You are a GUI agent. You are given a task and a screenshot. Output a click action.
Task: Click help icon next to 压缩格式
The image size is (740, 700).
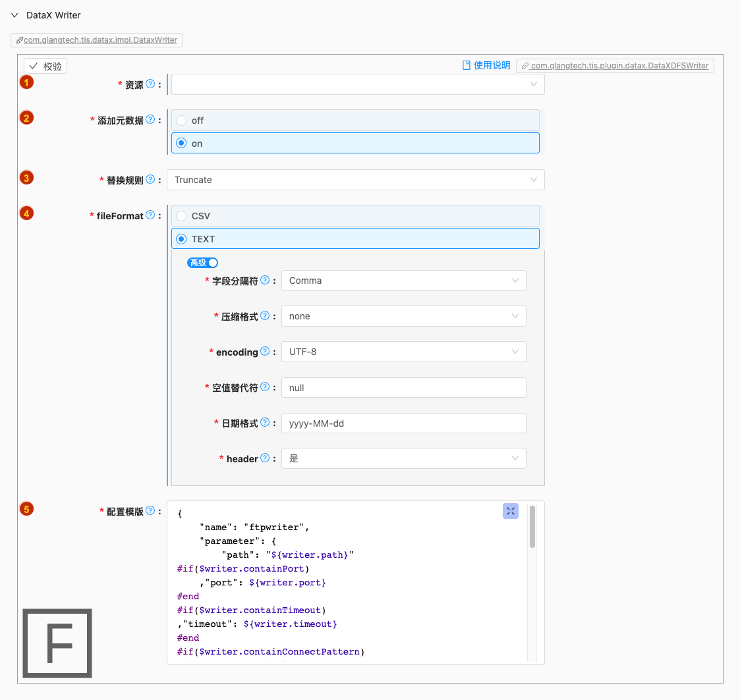(266, 315)
